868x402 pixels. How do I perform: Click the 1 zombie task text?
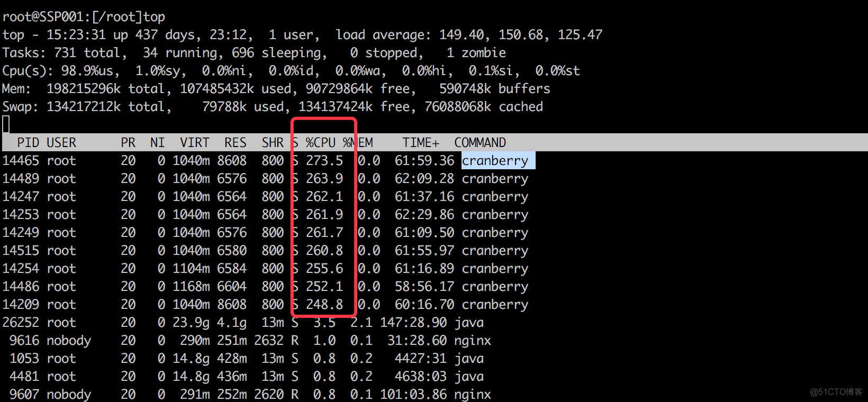[476, 53]
